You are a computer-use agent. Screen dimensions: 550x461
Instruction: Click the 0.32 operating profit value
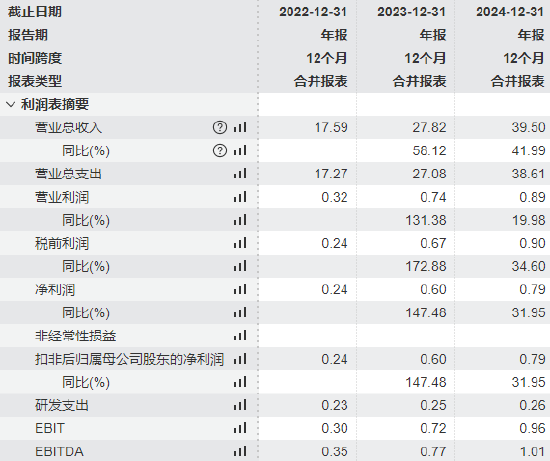[x=334, y=197]
